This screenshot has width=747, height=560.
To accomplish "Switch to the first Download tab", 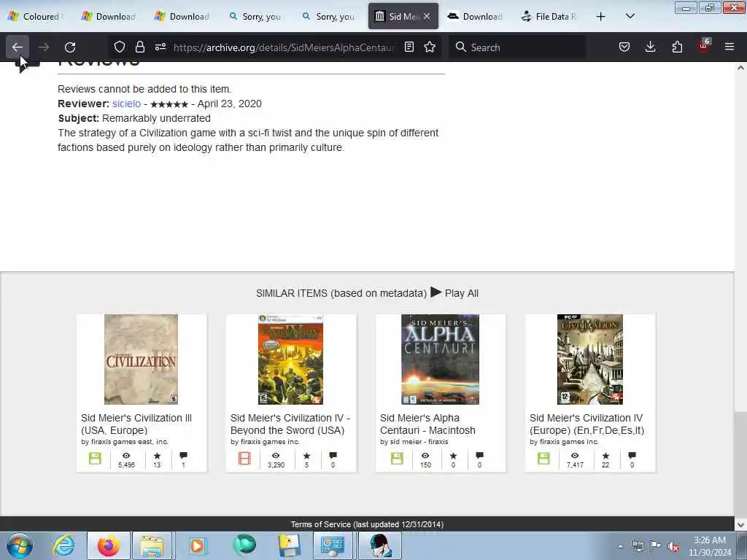I will click(109, 16).
